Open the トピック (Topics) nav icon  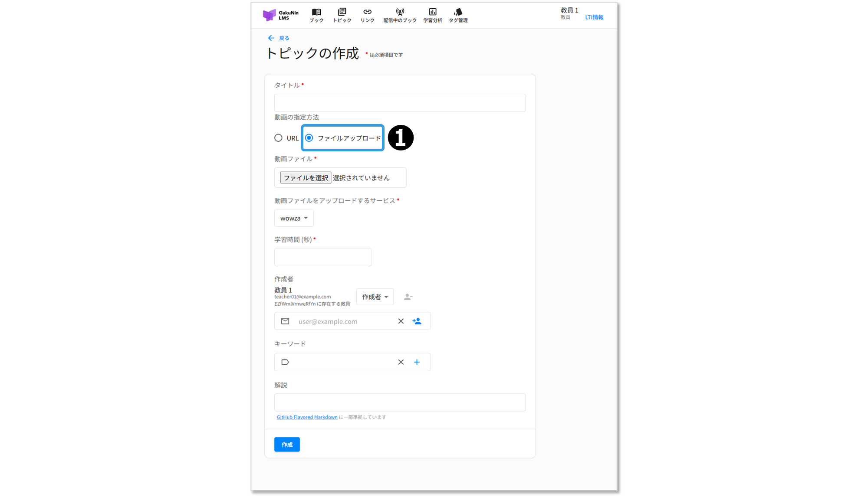[x=342, y=12]
